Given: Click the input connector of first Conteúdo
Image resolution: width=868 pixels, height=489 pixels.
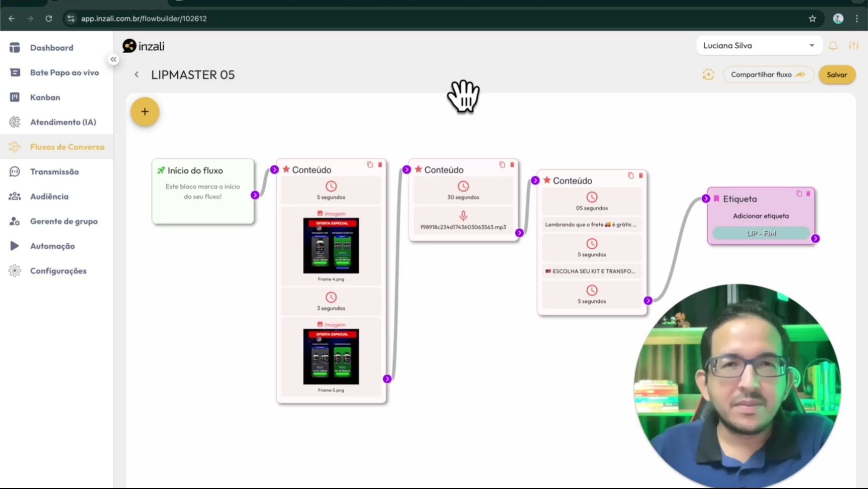Looking at the screenshot, I should (274, 169).
